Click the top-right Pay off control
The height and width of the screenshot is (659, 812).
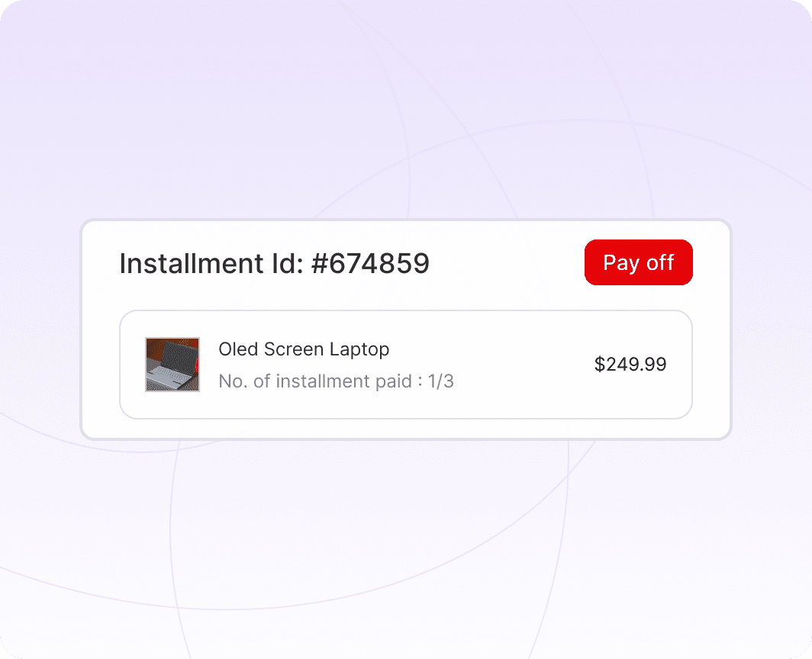point(638,262)
